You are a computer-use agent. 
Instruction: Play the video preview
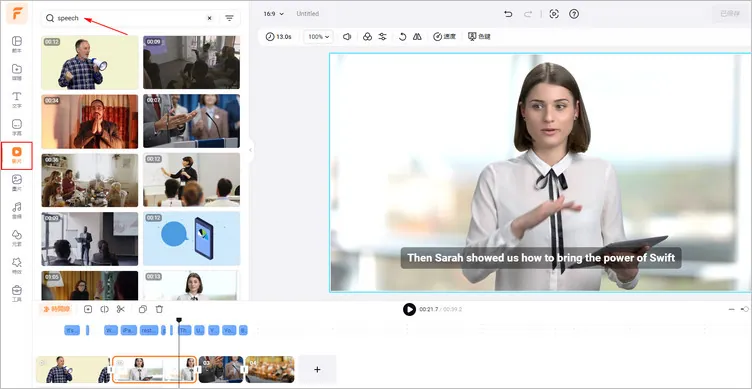click(409, 309)
